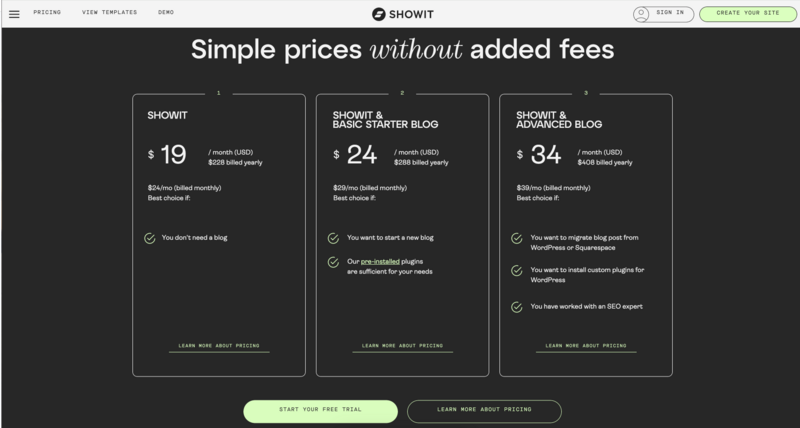Click checkmark icon beside migrate blog post line
Image resolution: width=800 pixels, height=428 pixels.
(x=517, y=238)
